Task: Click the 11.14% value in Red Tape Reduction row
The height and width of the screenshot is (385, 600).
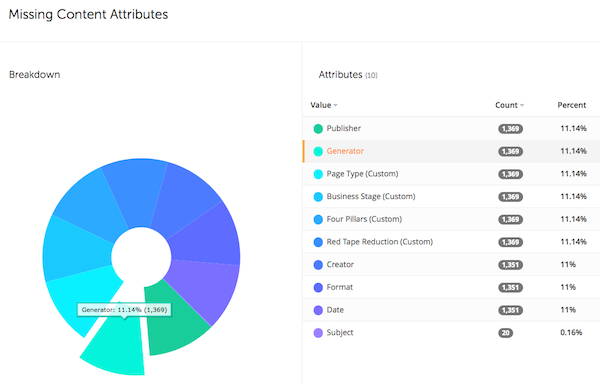Action: coord(573,241)
